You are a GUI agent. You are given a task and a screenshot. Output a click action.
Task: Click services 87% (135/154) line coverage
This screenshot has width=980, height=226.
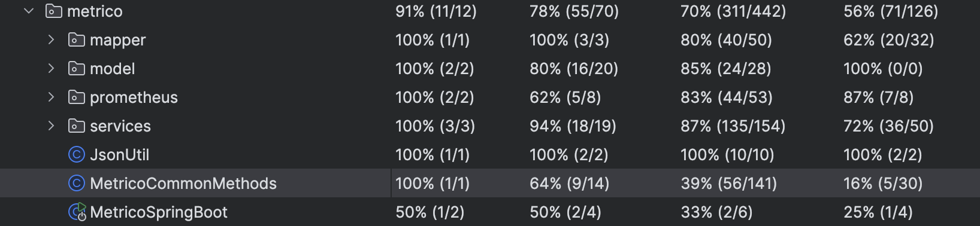tap(733, 126)
